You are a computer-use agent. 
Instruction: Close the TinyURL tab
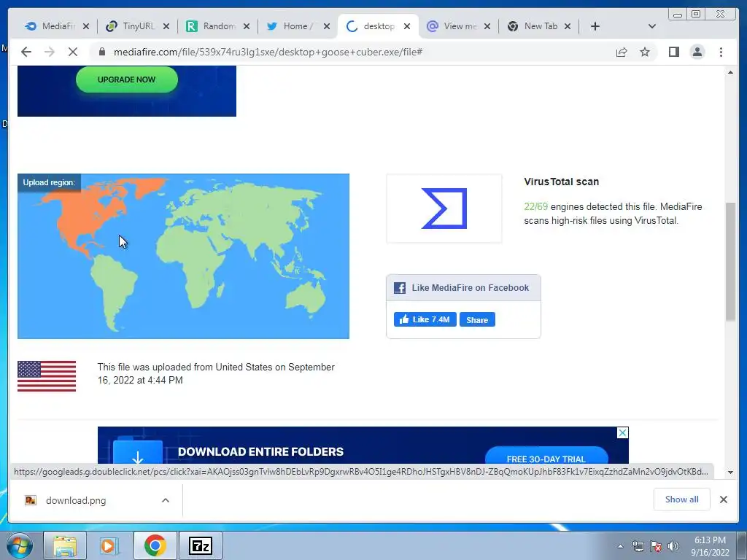(166, 27)
